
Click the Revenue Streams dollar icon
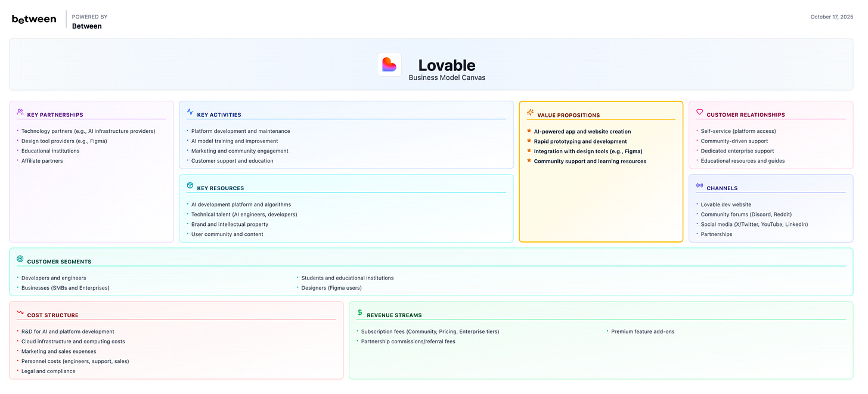pos(359,312)
